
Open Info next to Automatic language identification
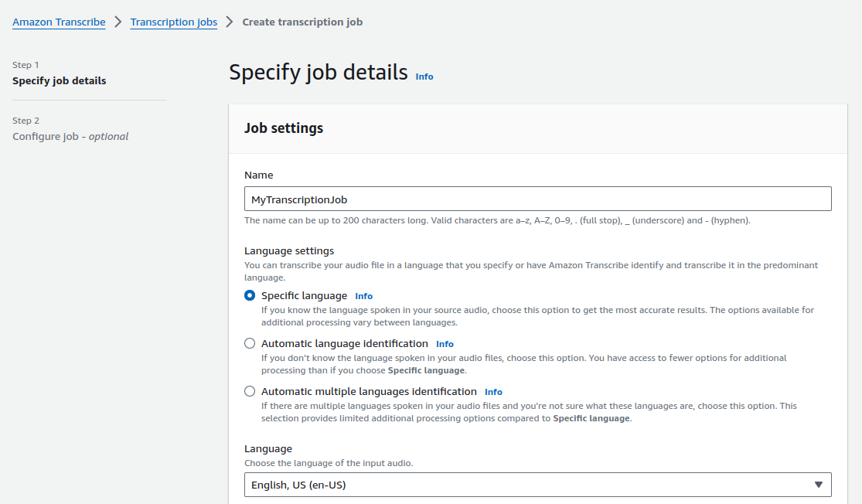pyautogui.click(x=445, y=344)
